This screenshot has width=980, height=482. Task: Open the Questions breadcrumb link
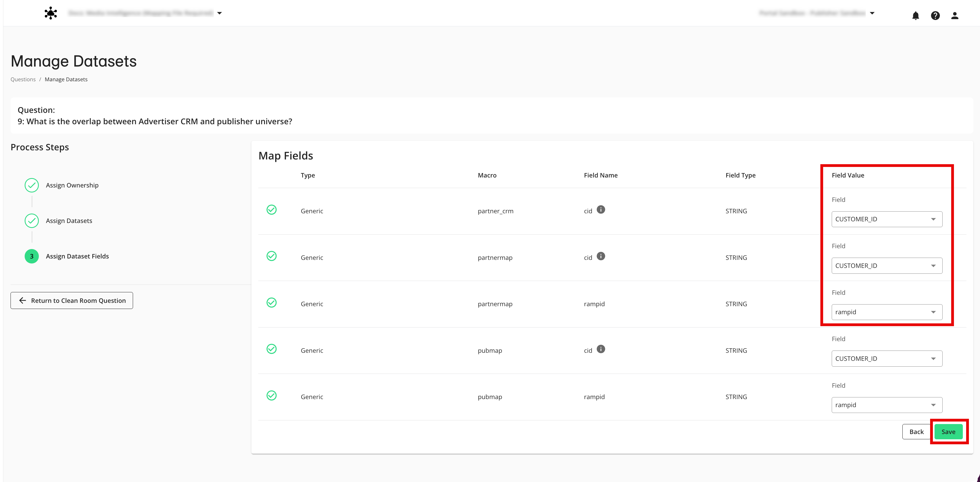(23, 79)
